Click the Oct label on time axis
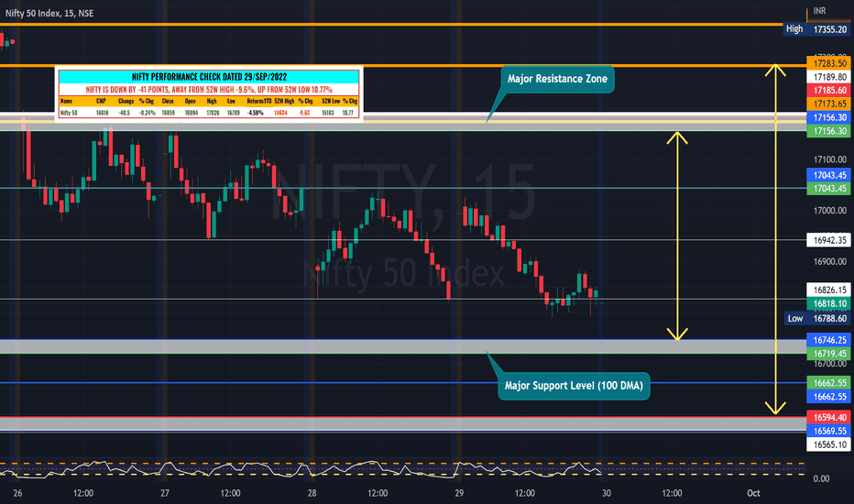This screenshot has height=504, width=854. (x=753, y=493)
